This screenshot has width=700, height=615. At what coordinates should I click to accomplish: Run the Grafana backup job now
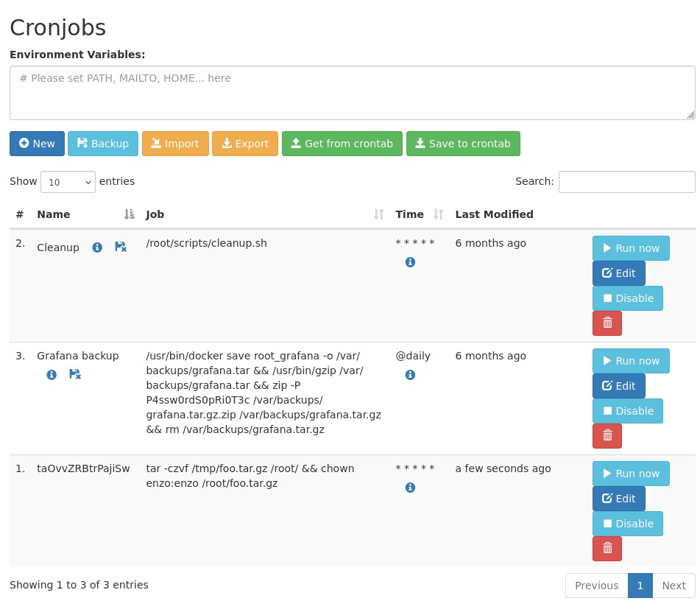point(631,361)
